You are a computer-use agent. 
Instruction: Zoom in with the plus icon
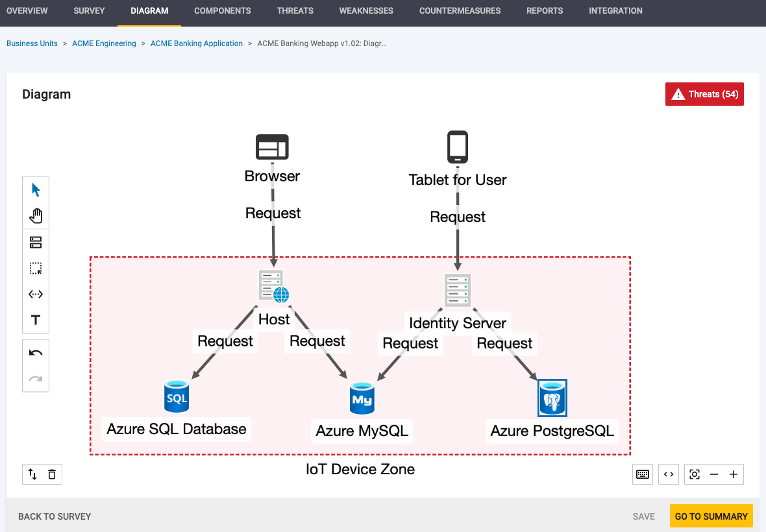(x=734, y=474)
